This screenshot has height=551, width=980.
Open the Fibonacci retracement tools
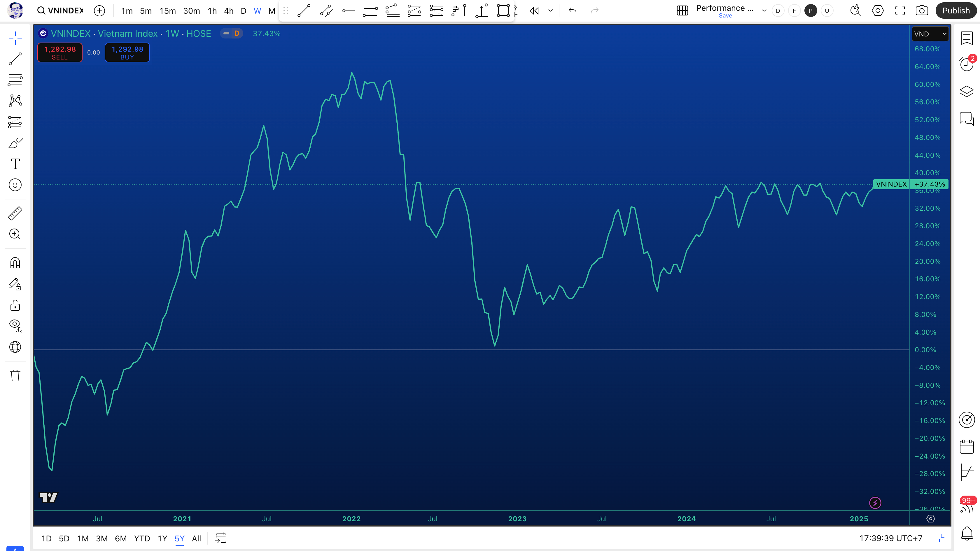(15, 80)
